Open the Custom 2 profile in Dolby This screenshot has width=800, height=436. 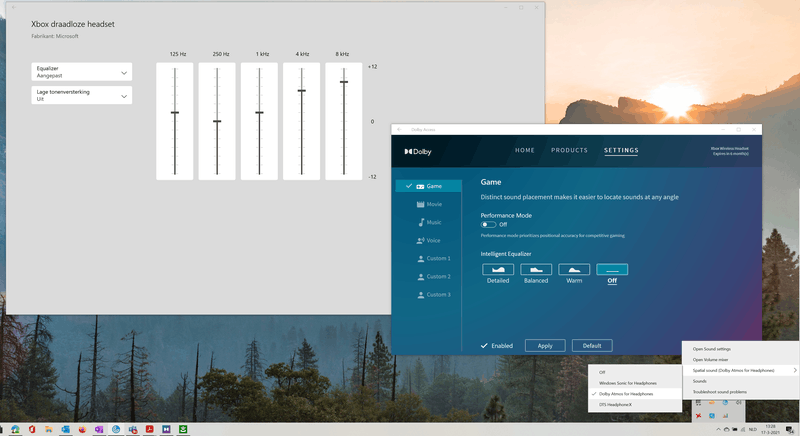434,276
